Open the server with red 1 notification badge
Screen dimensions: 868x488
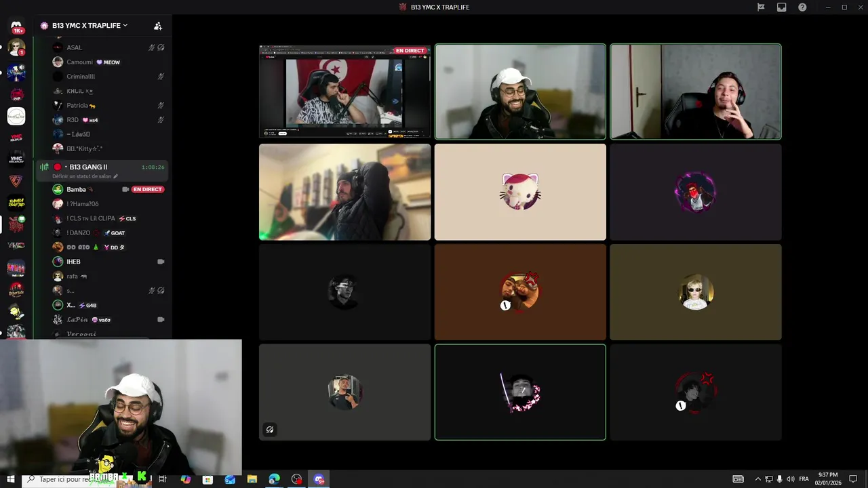(16, 48)
